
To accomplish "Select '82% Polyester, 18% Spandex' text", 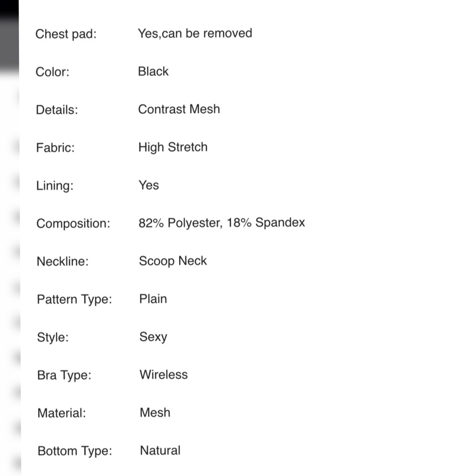I will click(222, 223).
